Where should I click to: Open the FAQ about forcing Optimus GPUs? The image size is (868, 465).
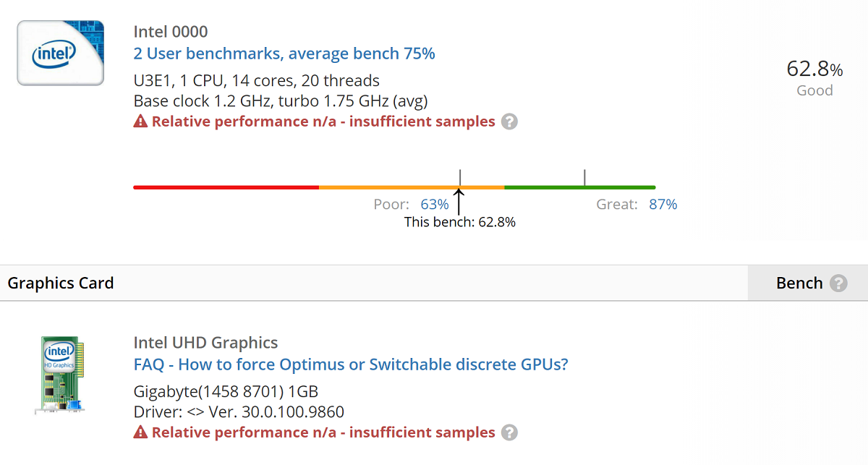[351, 364]
